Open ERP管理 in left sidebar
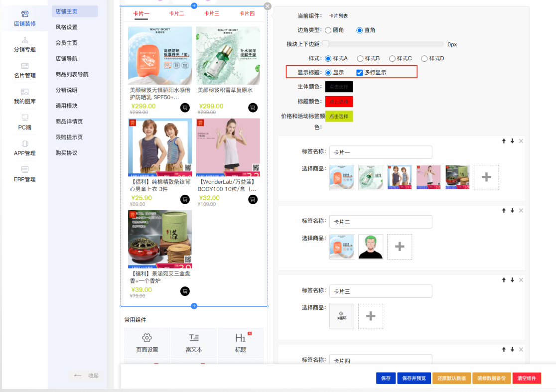 tap(24, 174)
